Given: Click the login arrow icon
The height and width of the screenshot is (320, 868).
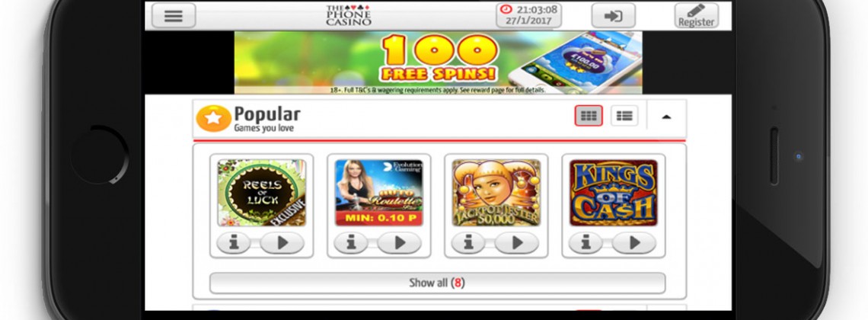Looking at the screenshot, I should tap(613, 15).
